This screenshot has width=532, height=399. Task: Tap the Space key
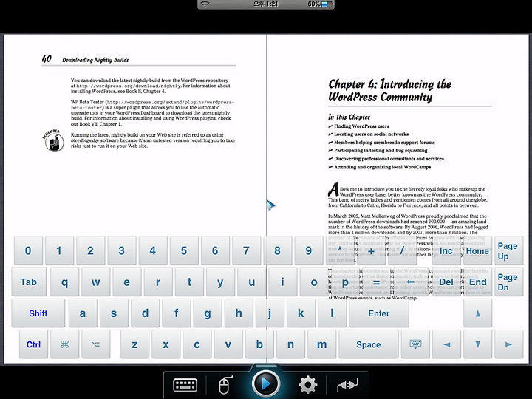click(x=369, y=344)
